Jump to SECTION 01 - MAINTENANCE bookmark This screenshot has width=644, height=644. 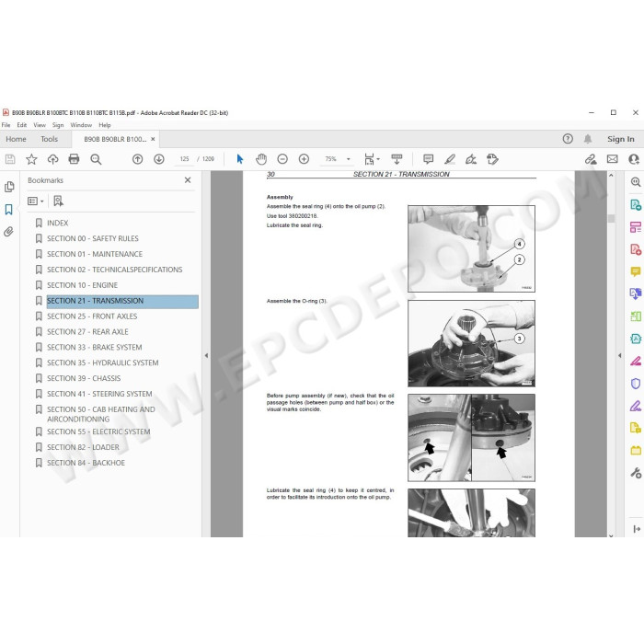click(x=95, y=254)
